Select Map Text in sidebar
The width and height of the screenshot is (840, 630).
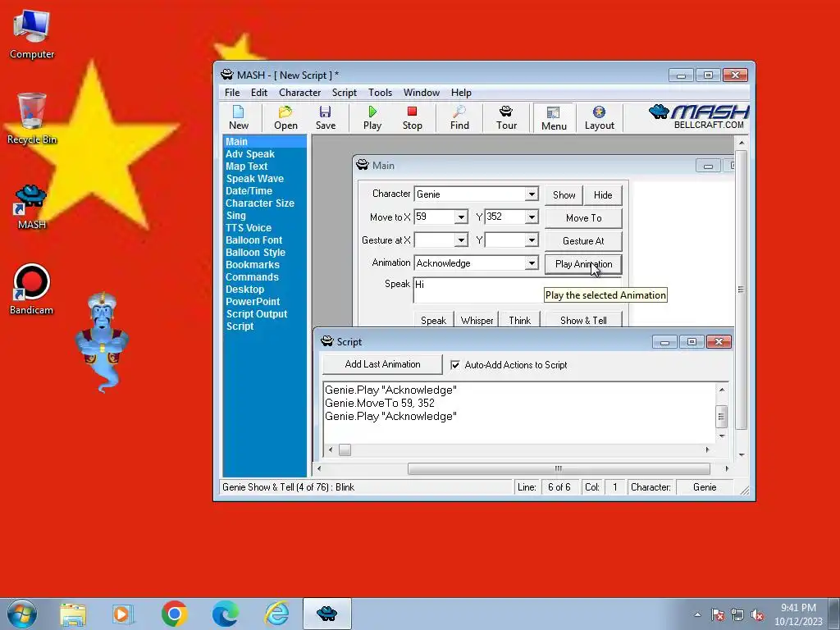pyautogui.click(x=246, y=166)
